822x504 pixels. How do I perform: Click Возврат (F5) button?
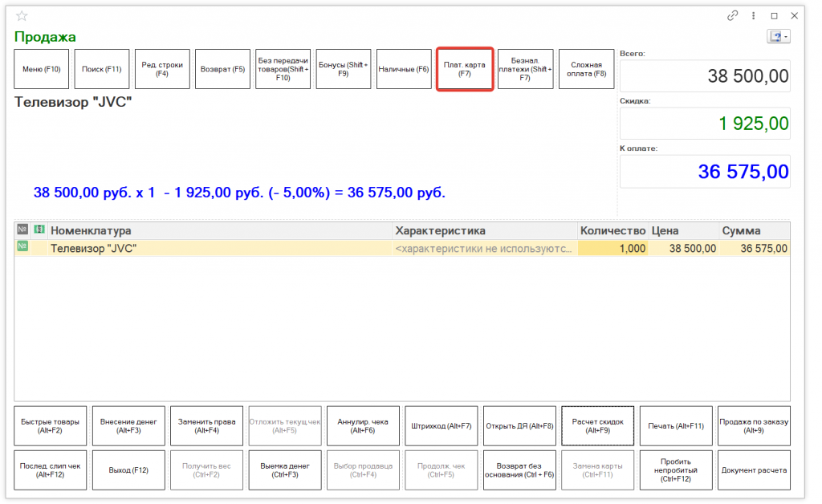click(222, 69)
